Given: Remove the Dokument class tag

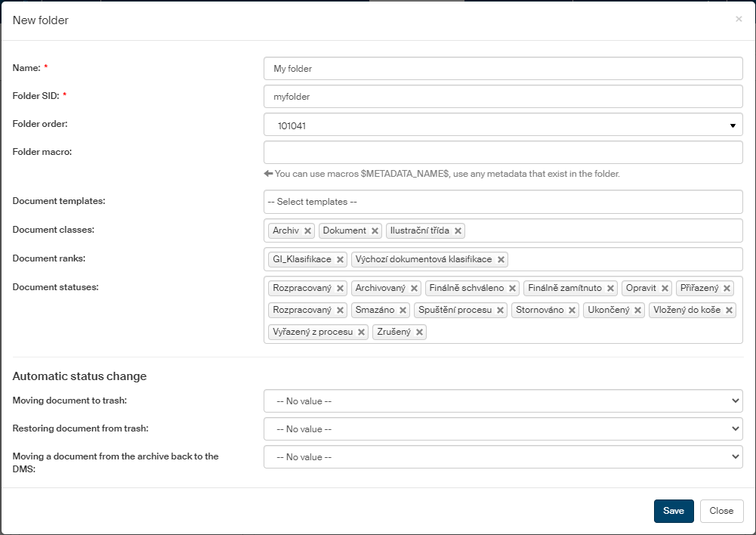Looking at the screenshot, I should tap(375, 231).
